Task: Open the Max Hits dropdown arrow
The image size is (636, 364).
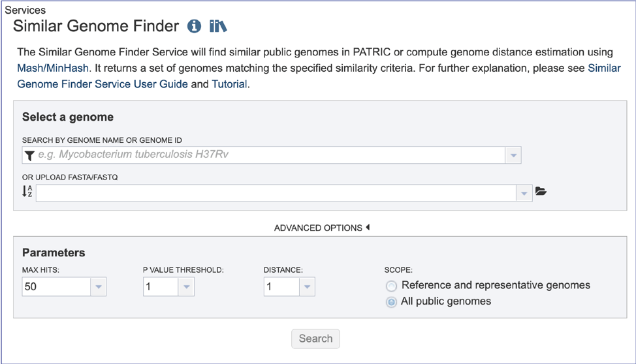Action: 98,287
